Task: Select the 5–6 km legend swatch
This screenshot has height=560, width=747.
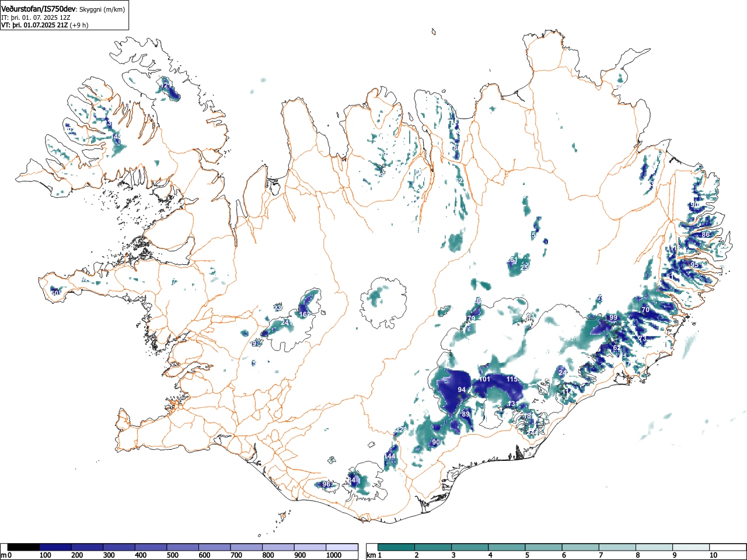Action: click(x=545, y=547)
